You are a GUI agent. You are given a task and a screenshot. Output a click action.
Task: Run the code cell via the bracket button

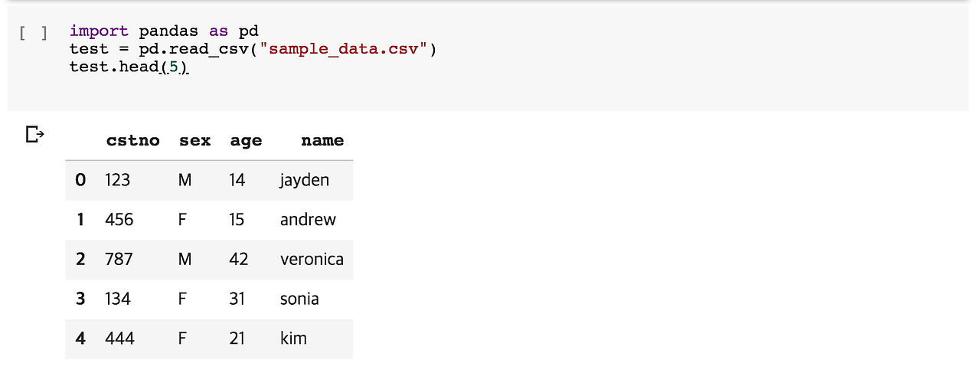click(34, 33)
